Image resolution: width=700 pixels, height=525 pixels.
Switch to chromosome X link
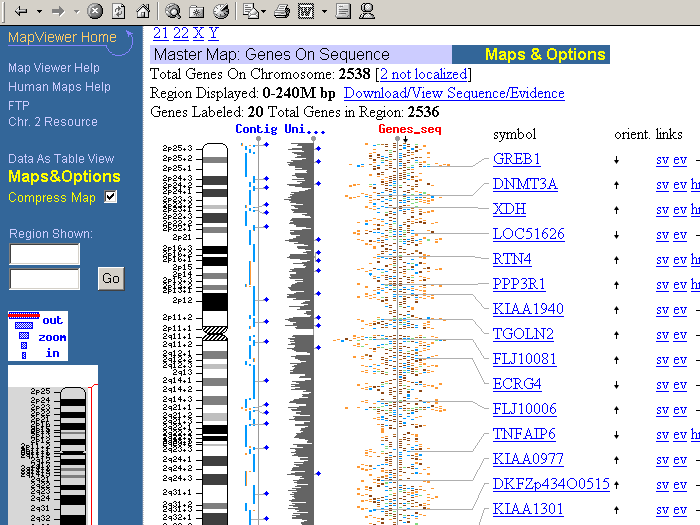click(199, 33)
